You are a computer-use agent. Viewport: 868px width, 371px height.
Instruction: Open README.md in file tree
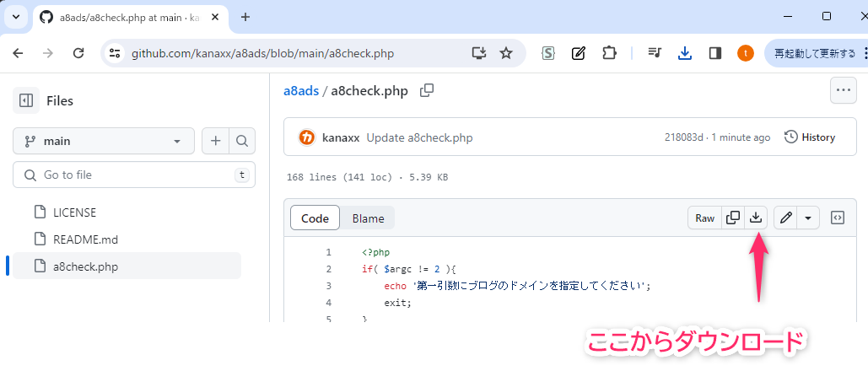tap(85, 239)
